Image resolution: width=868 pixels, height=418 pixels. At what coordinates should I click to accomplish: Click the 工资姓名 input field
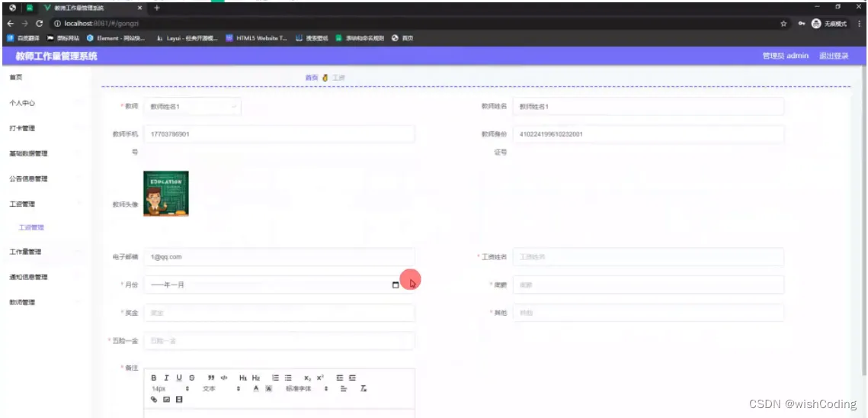(649, 257)
